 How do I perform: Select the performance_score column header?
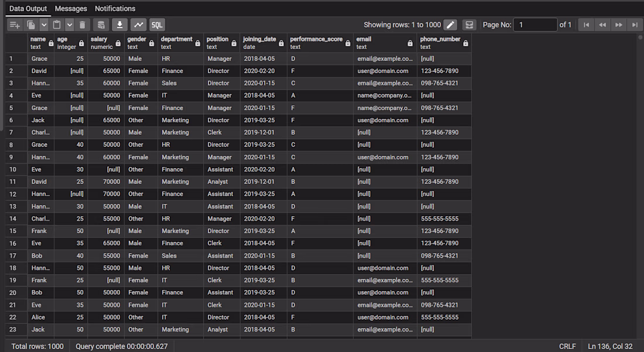click(320, 43)
